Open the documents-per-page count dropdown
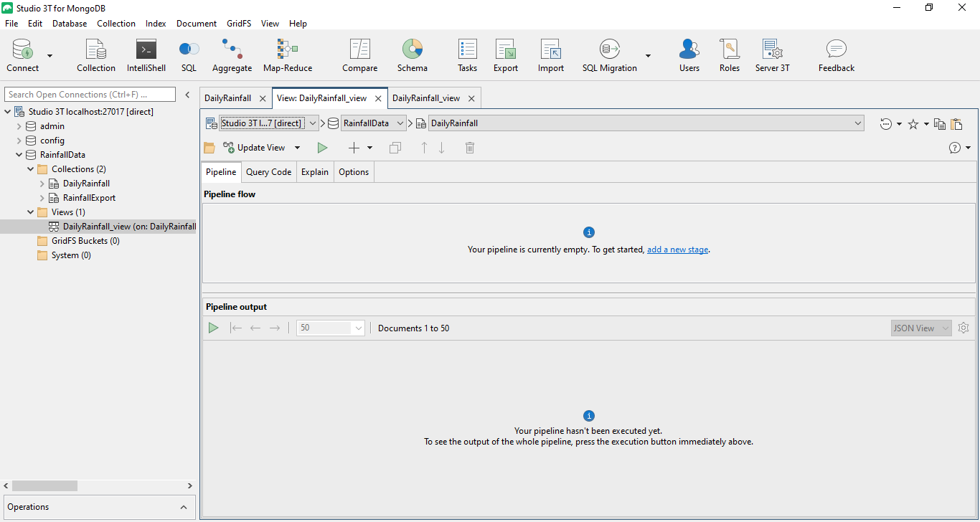 tap(357, 328)
